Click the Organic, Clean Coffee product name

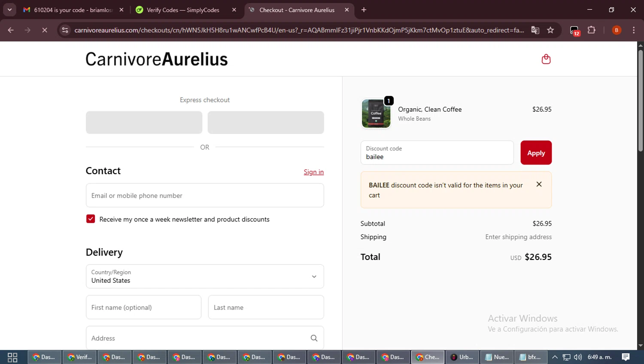(x=430, y=110)
